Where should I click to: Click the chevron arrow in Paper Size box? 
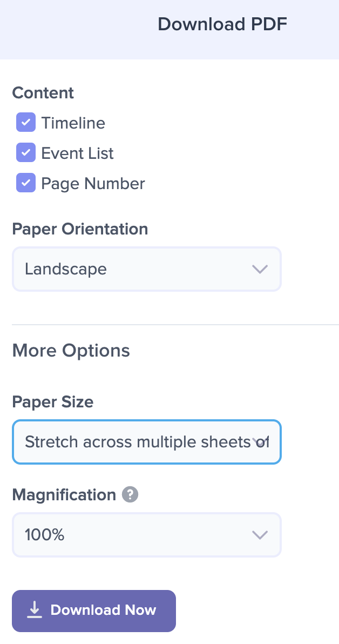point(260,442)
